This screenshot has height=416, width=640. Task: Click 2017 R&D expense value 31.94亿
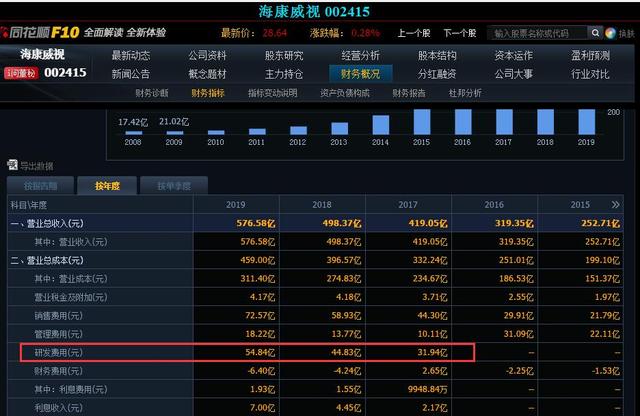[432, 352]
